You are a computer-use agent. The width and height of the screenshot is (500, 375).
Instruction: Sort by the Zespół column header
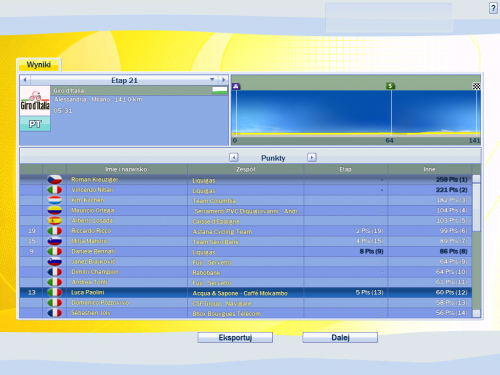[x=246, y=169]
